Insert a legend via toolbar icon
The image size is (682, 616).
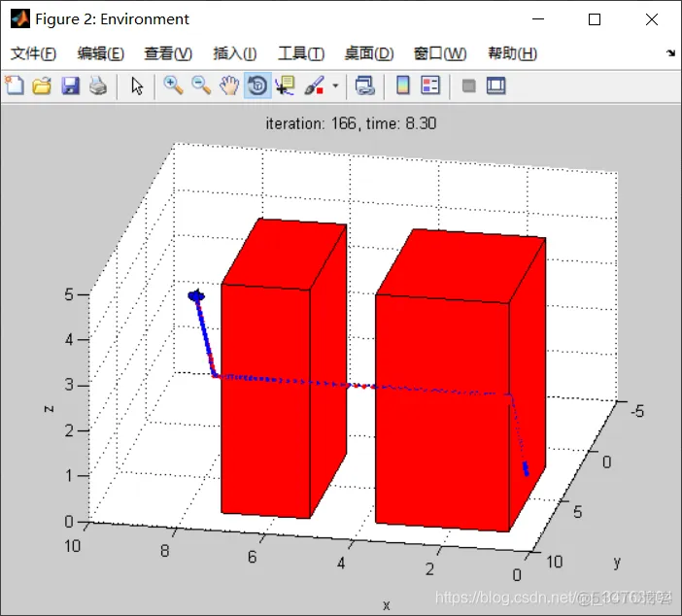430,86
